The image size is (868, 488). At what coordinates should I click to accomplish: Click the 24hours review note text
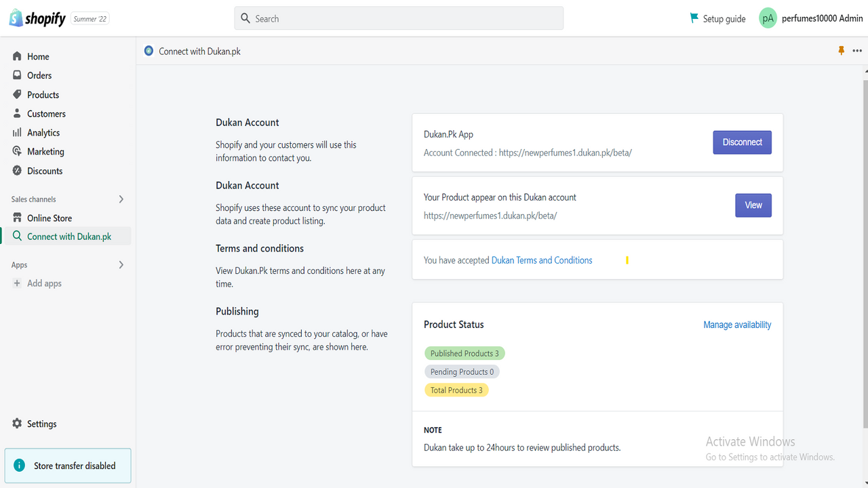(522, 447)
